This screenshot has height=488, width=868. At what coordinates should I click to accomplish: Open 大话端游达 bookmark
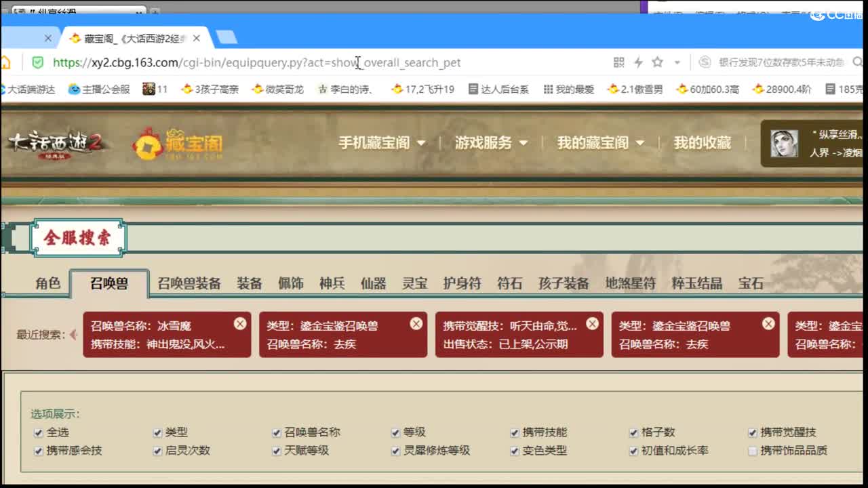27,89
